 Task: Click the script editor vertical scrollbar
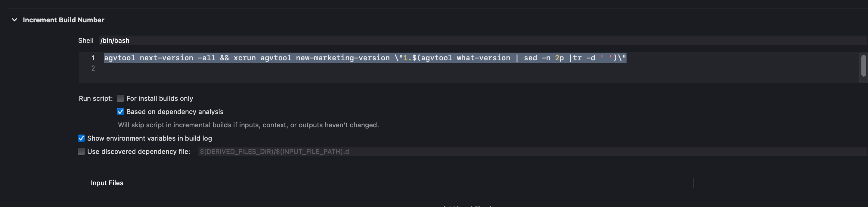pos(863,66)
